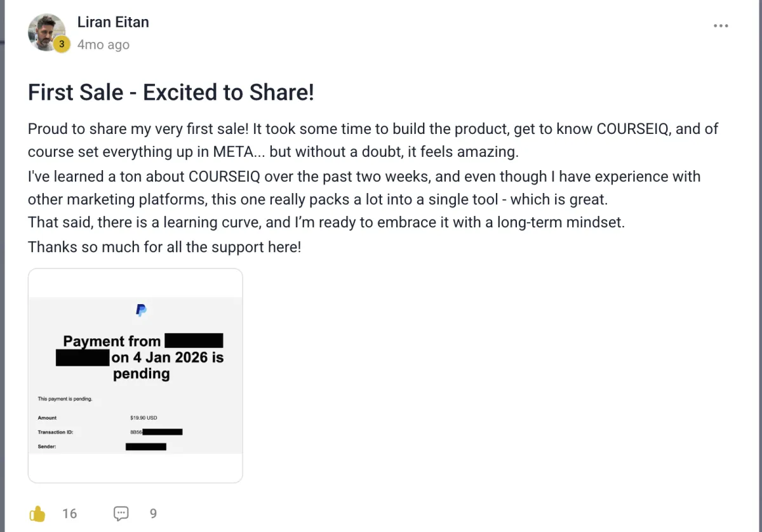The height and width of the screenshot is (532, 762).
Task: Click the "Sender:" label in receipt
Action: tap(47, 446)
